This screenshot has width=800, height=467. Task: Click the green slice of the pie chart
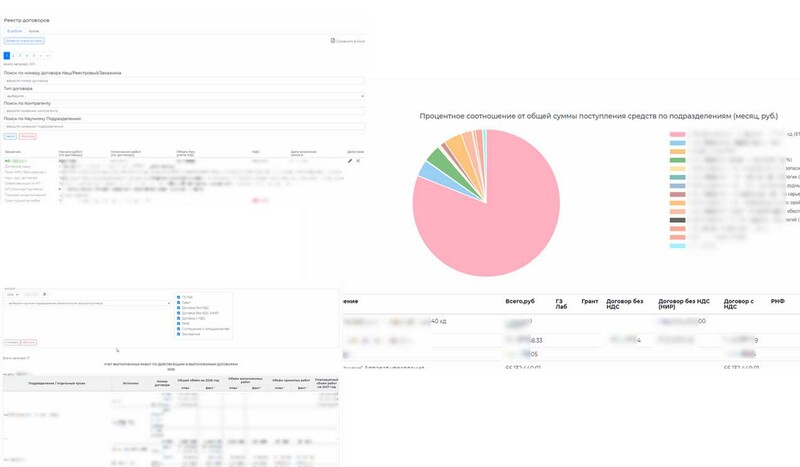coord(444,161)
